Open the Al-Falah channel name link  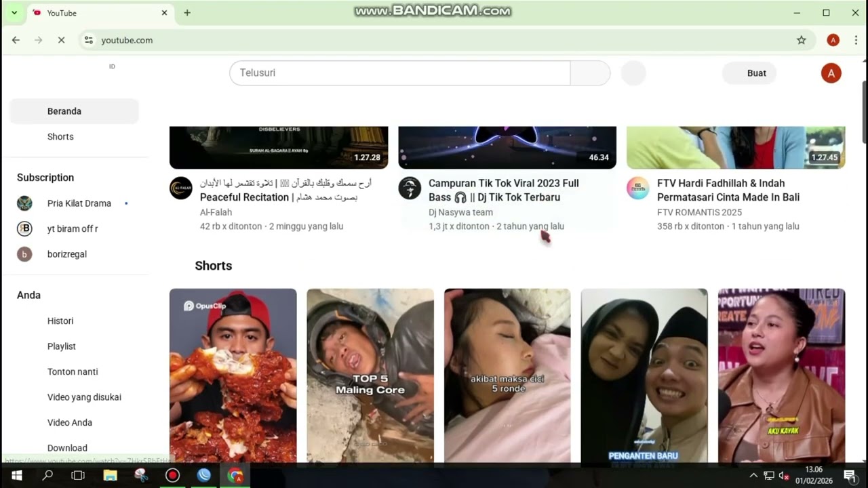click(x=216, y=212)
